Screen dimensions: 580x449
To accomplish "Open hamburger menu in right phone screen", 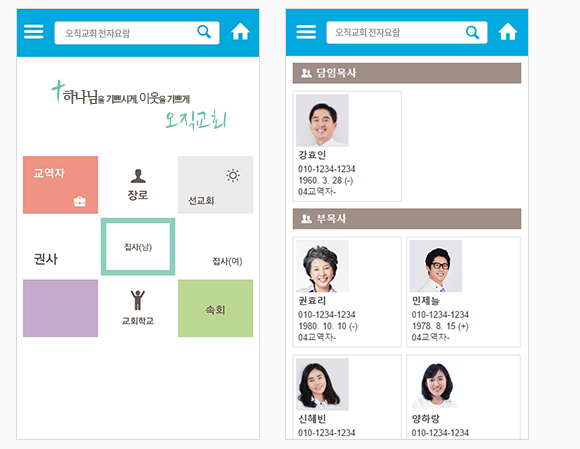I will tap(306, 32).
